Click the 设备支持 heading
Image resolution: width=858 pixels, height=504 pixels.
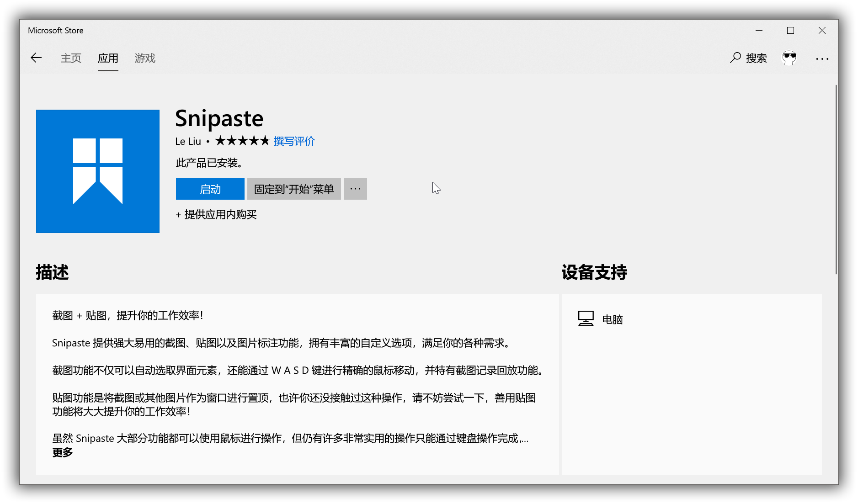(594, 272)
